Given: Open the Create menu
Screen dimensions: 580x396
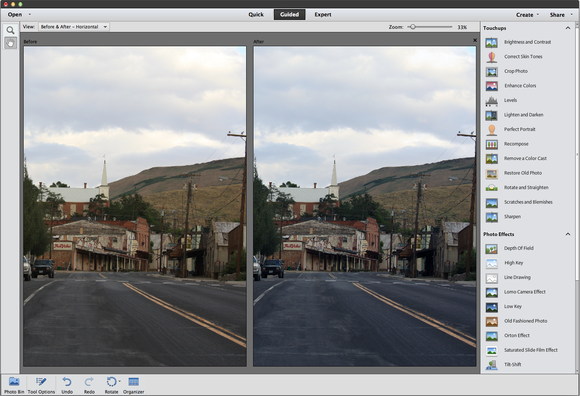Looking at the screenshot, I should click(x=527, y=15).
